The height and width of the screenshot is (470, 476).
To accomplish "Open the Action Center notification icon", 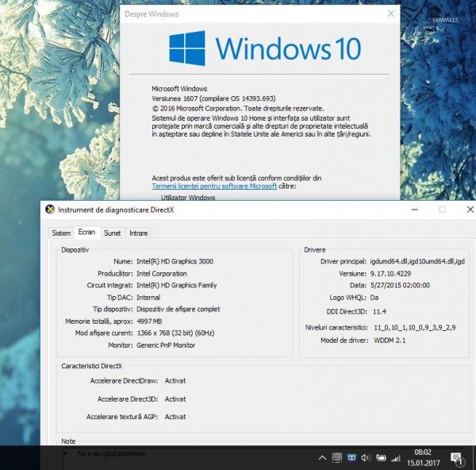I will coord(456,458).
